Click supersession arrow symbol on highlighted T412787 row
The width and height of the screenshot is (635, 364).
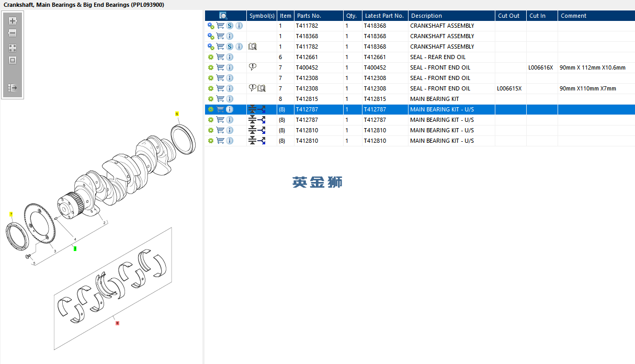(262, 109)
